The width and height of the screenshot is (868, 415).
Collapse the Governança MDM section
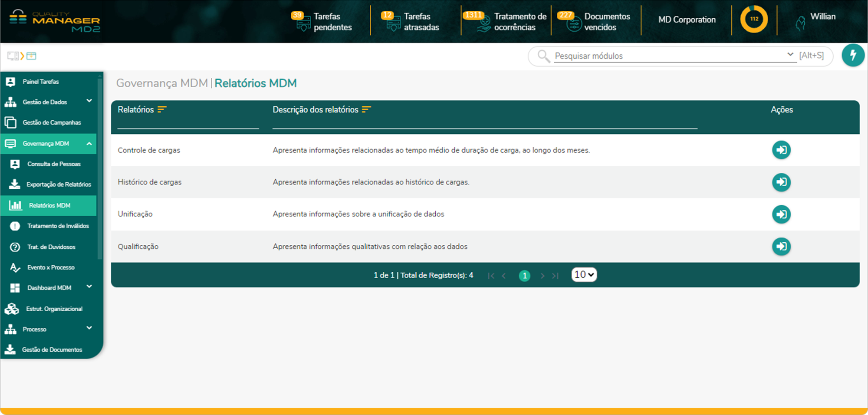point(89,144)
